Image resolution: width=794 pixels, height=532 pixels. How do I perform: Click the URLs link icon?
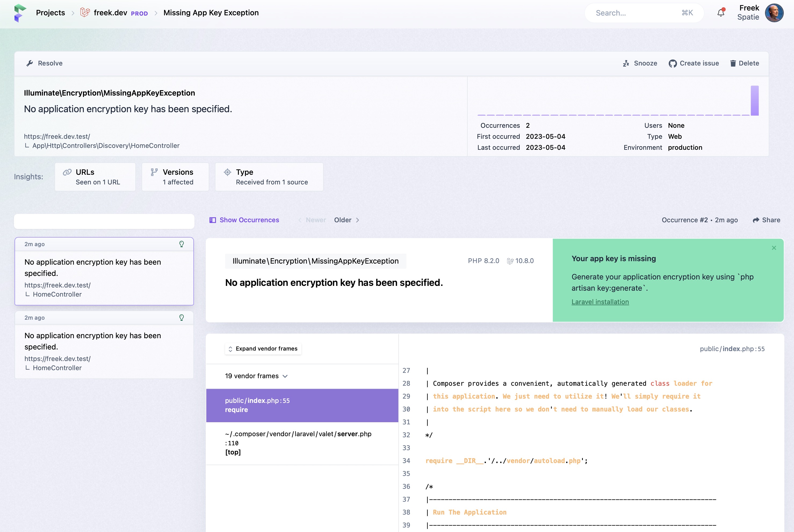[x=67, y=172]
